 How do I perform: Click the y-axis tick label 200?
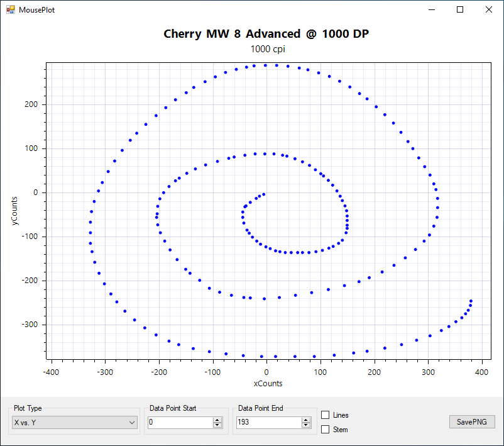(x=31, y=104)
